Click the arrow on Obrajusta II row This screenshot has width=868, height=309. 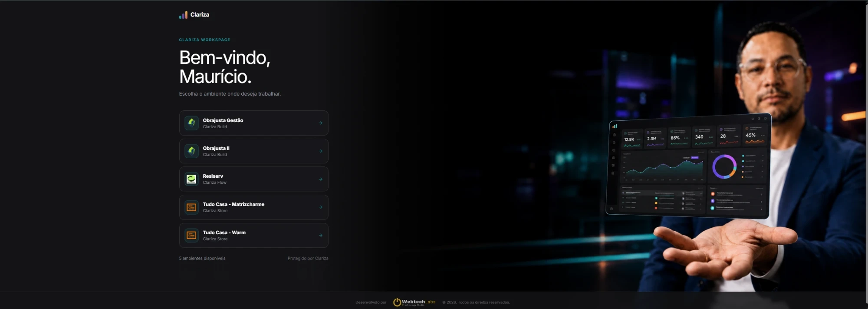pyautogui.click(x=321, y=151)
